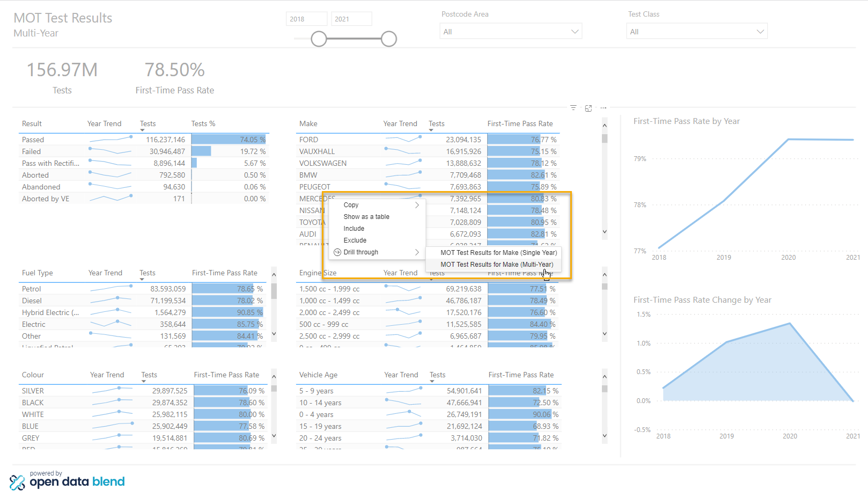The height and width of the screenshot is (497, 868).
Task: Select 2,000 cc - 2,499 cc engine size
Action: point(428,312)
